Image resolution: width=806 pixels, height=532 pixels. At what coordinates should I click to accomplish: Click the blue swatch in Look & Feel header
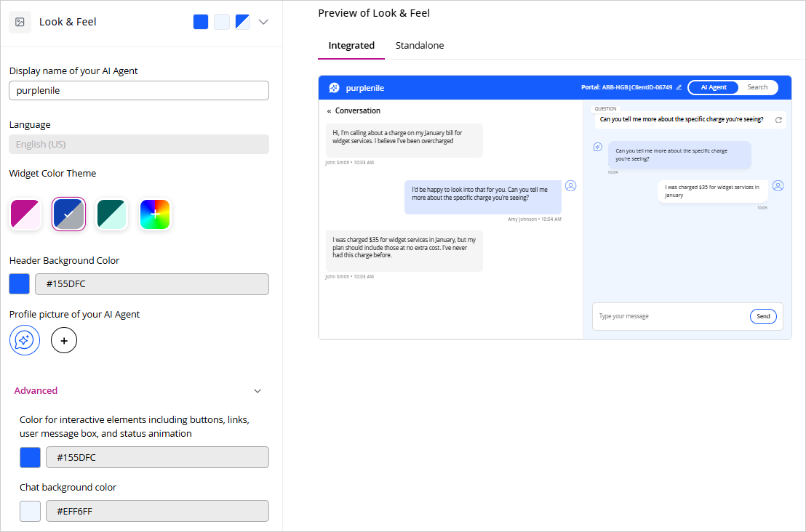coord(201,22)
